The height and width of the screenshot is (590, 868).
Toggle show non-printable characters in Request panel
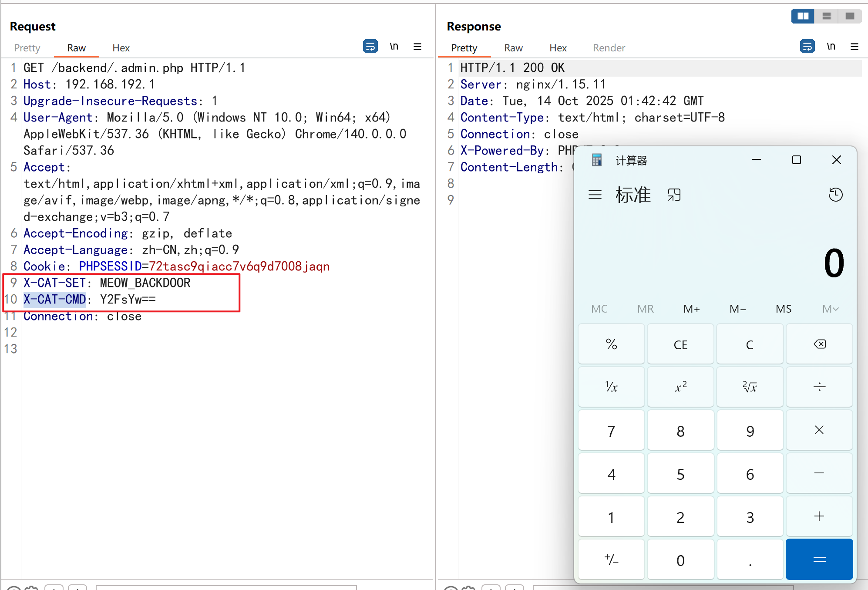pos(394,47)
